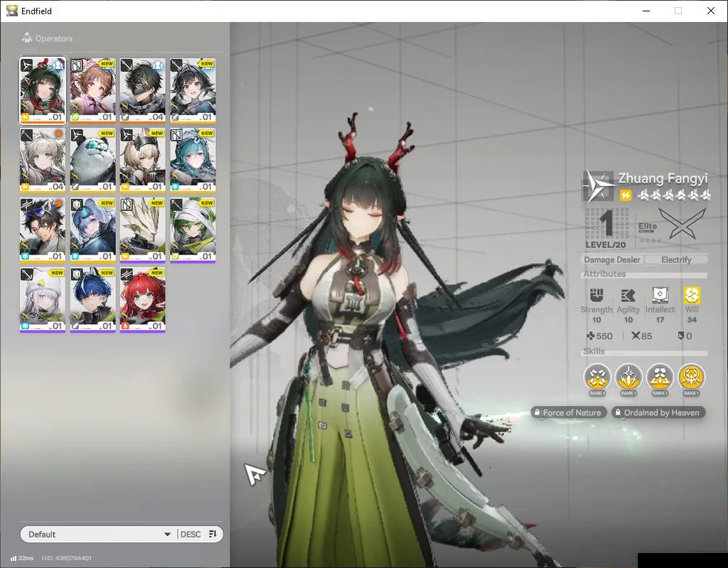Screen dimensions: 728x568
Task: Select the teal-haired operator card
Action: coord(193,160)
